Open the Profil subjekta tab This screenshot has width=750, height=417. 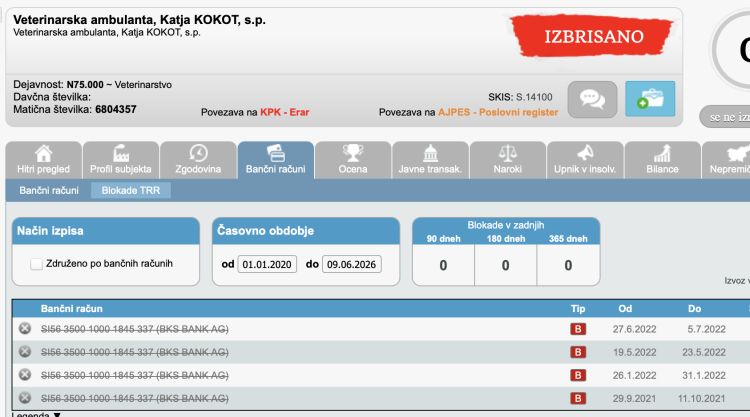tap(121, 160)
